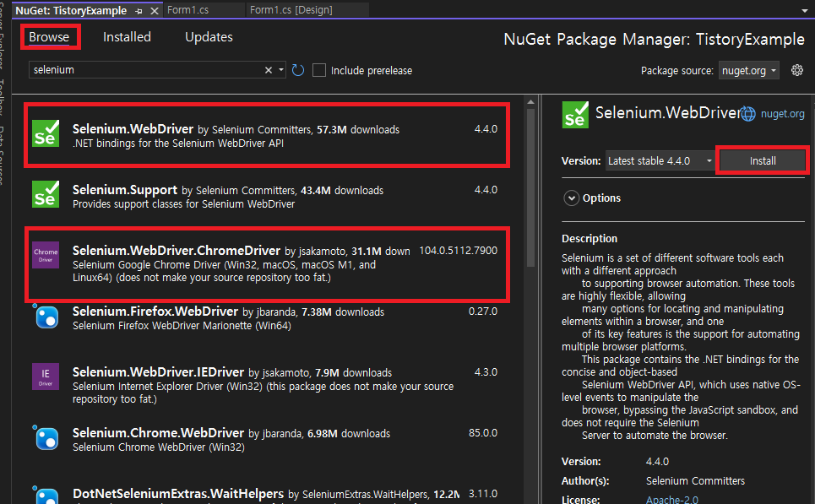Select Selenium.Firefox.WebDriver package title

[x=155, y=312]
